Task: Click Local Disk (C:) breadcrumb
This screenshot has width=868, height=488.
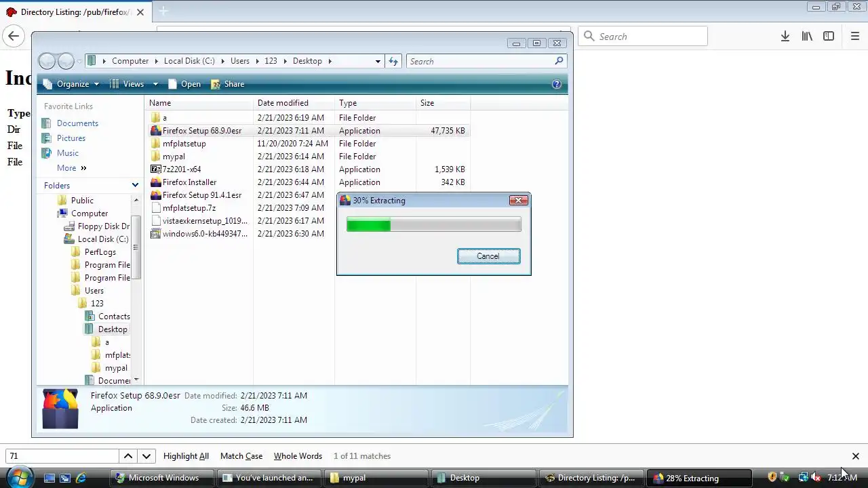Action: 189,61
